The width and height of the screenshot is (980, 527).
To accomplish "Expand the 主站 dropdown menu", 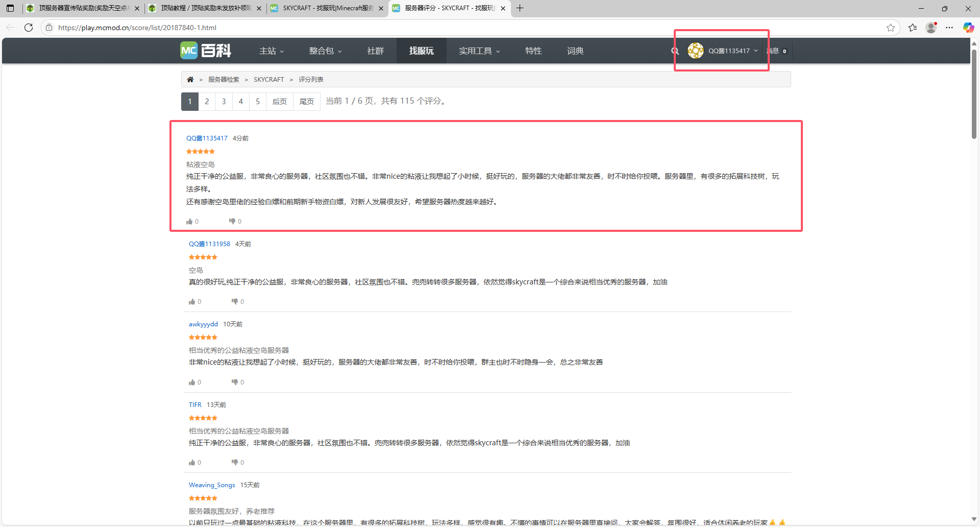I will point(272,51).
